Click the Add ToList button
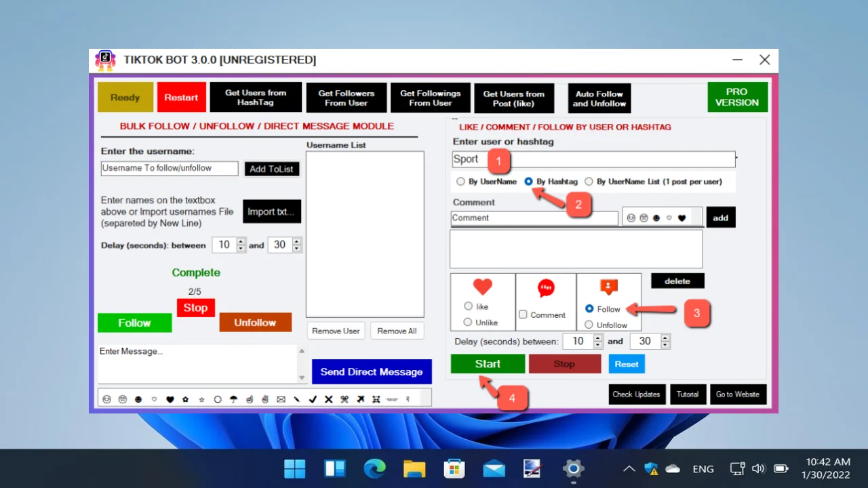The height and width of the screenshot is (488, 868). 271,169
